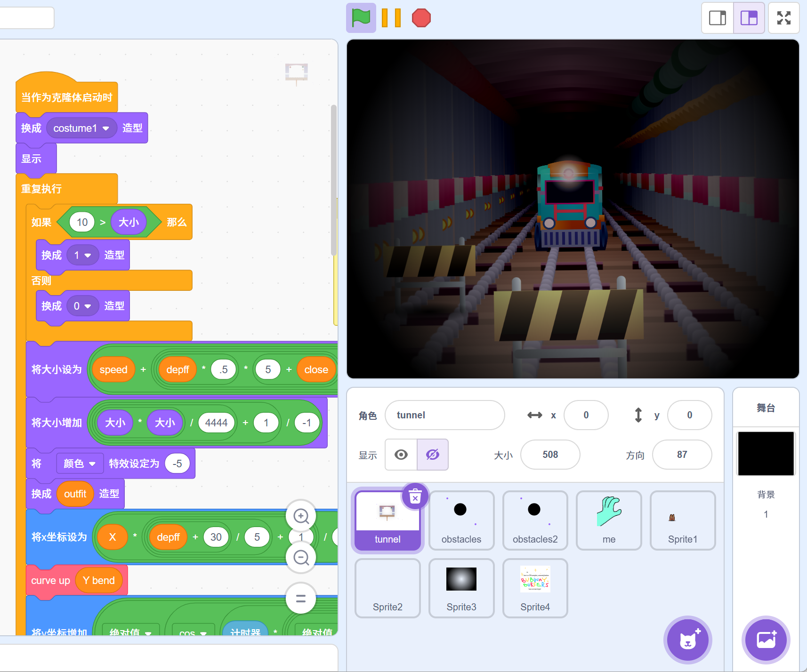
Task: Click the green flag to start the project
Action: tap(361, 18)
